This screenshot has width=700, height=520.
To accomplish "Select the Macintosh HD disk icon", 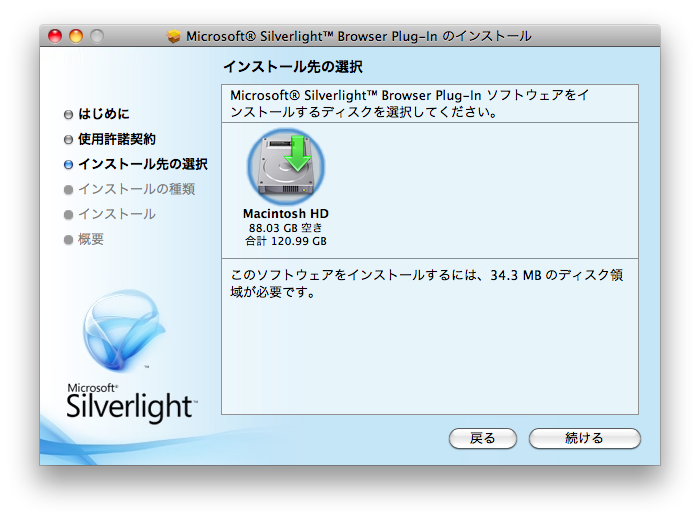I will (285, 165).
